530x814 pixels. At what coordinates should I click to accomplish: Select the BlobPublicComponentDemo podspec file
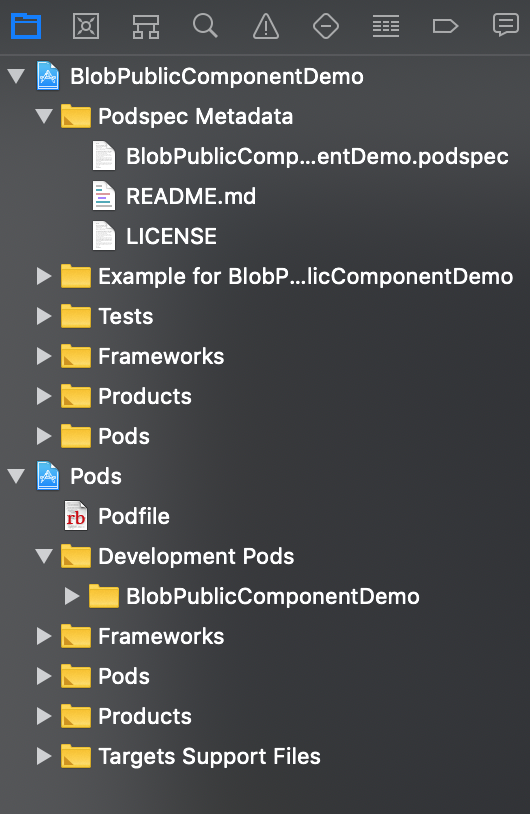click(317, 156)
